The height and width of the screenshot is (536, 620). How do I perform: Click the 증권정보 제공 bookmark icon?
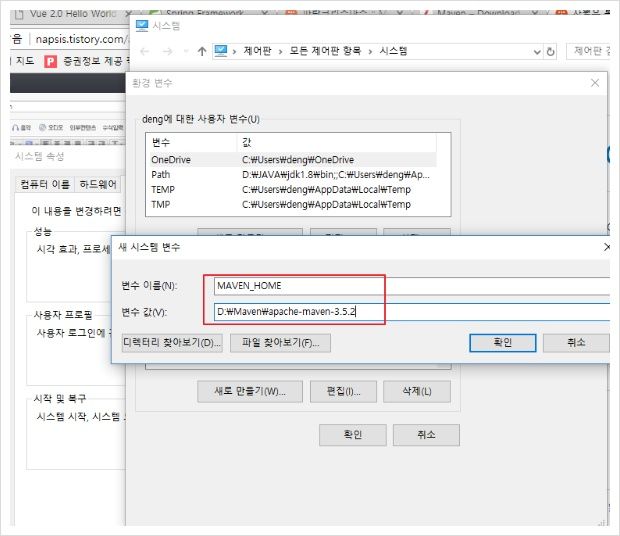[51, 62]
